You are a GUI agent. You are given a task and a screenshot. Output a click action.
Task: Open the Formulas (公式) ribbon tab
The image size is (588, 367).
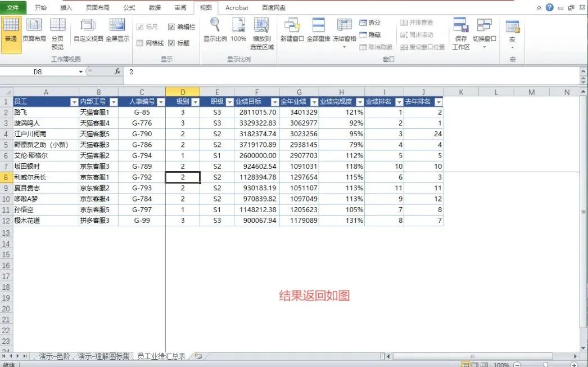click(129, 7)
